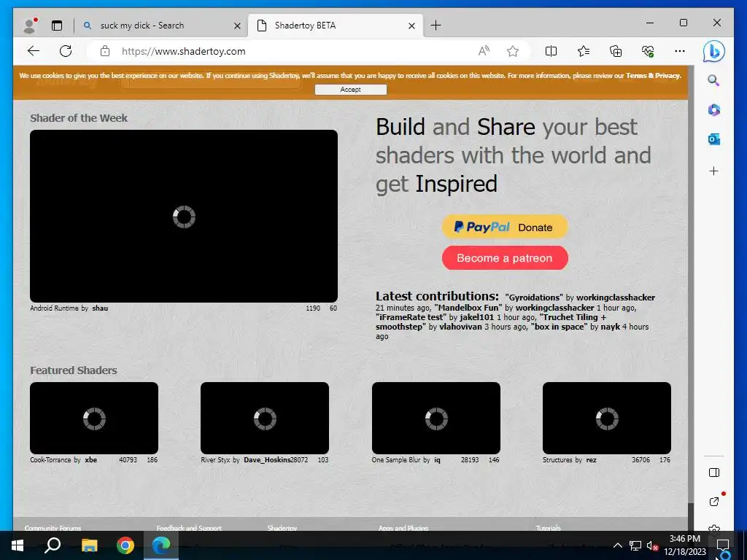Open the Cook-Torrance shader thumbnail
This screenshot has width=747, height=560.
tap(94, 418)
